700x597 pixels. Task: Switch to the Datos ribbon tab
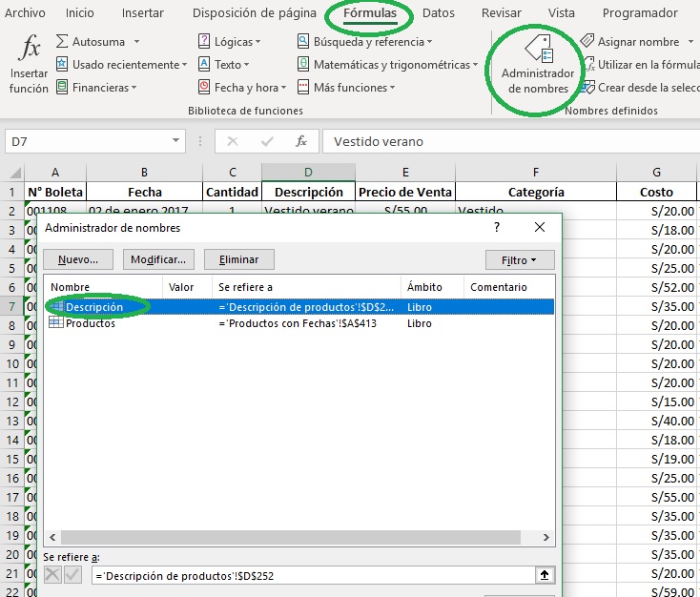click(439, 13)
